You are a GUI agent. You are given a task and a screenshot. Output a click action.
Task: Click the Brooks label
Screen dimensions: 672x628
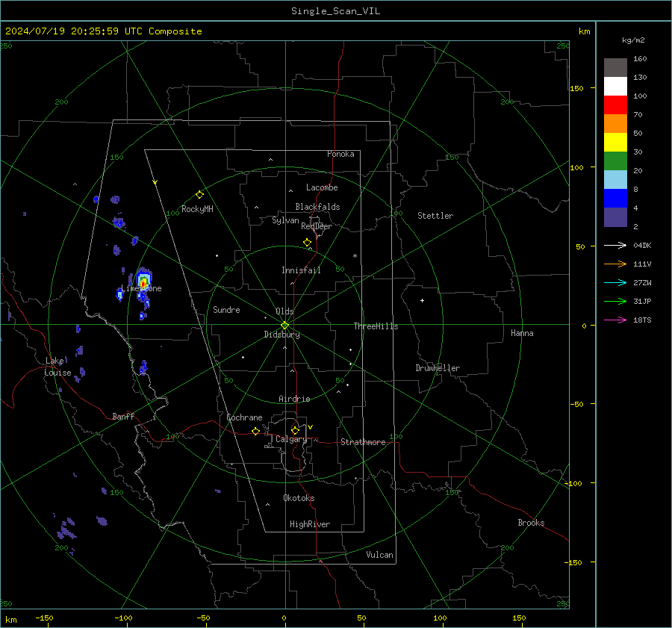click(531, 523)
